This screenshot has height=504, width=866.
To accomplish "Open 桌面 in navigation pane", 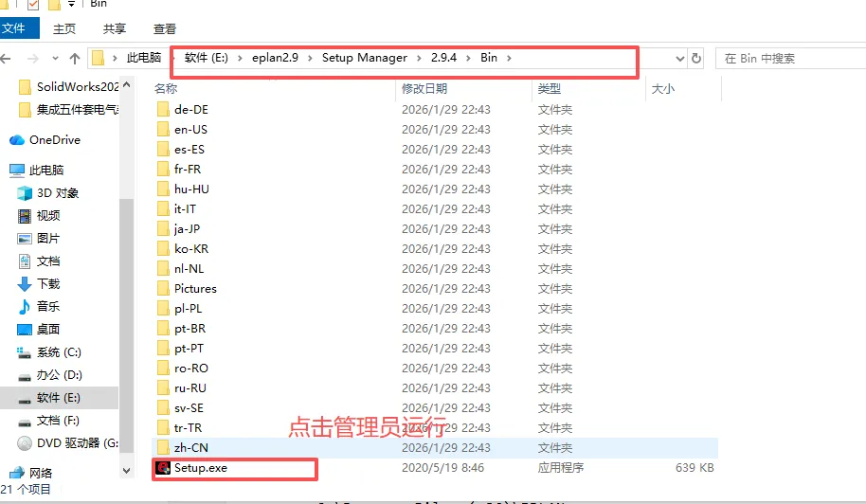I will 39,329.
